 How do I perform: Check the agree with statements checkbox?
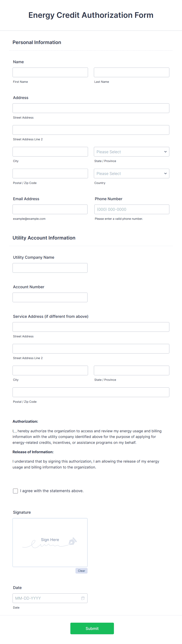tap(15, 491)
